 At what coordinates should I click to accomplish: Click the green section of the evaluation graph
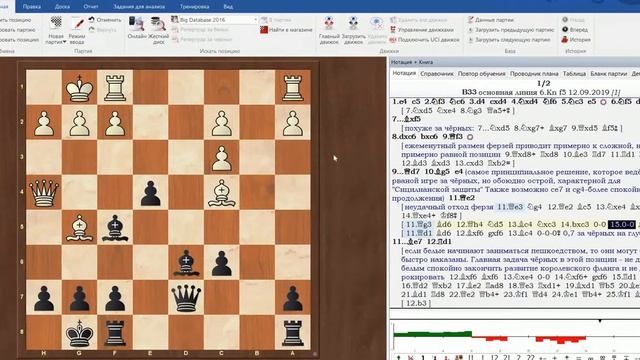click(x=433, y=334)
